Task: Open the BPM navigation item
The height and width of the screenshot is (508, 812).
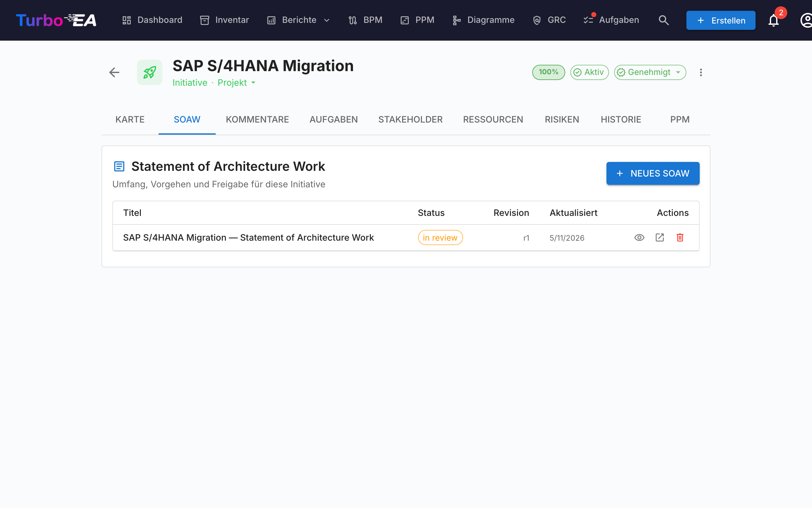Action: pyautogui.click(x=365, y=20)
